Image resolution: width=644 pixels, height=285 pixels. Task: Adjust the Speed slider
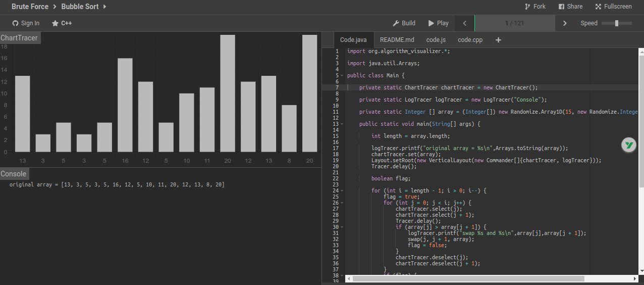pos(616,23)
